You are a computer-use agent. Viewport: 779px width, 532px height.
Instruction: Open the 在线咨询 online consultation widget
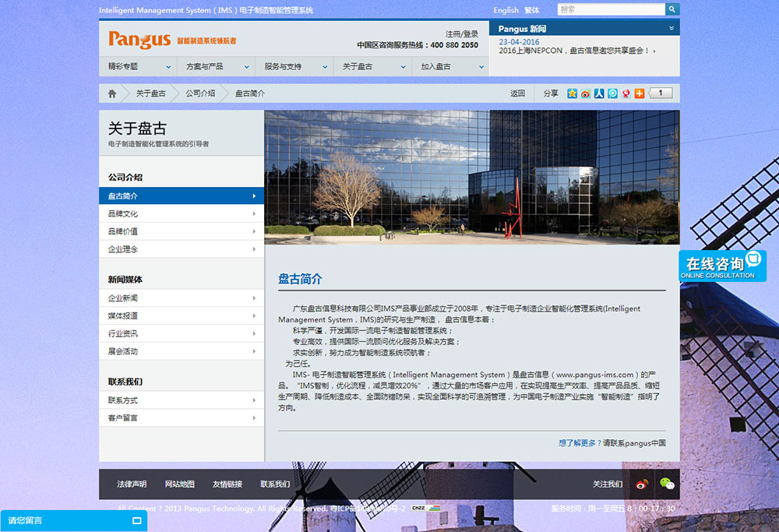point(722,266)
